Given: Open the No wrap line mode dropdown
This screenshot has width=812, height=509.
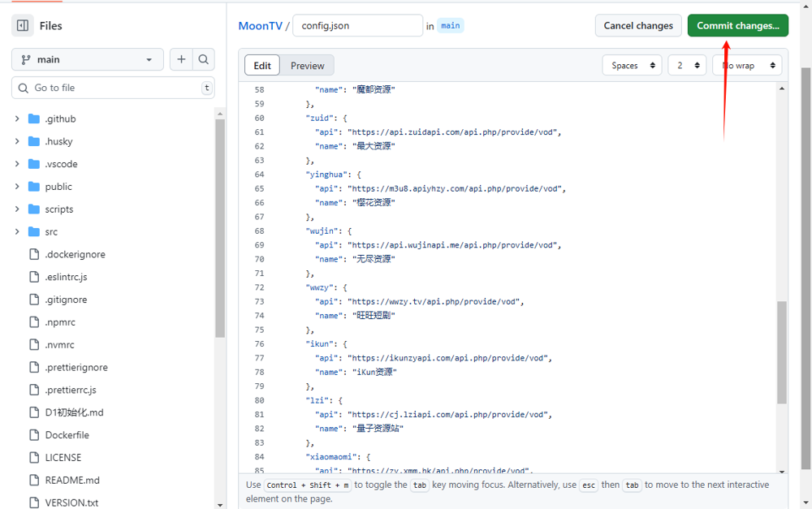Looking at the screenshot, I should click(x=747, y=66).
